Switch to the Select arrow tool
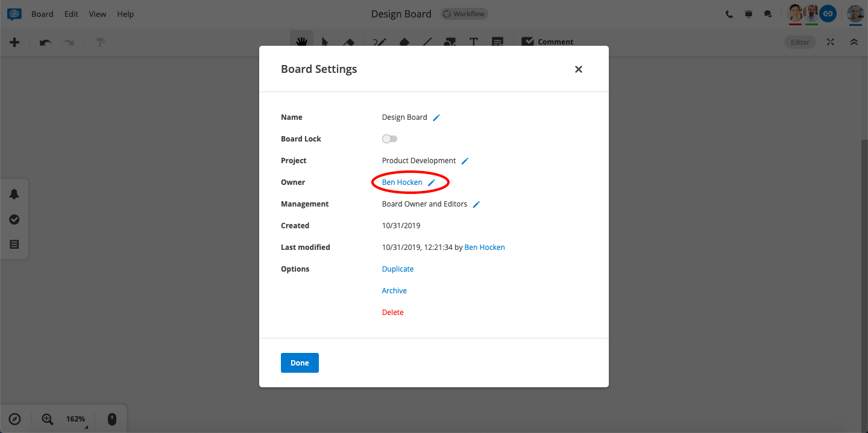Viewport: 868px width, 433px height. [x=324, y=42]
